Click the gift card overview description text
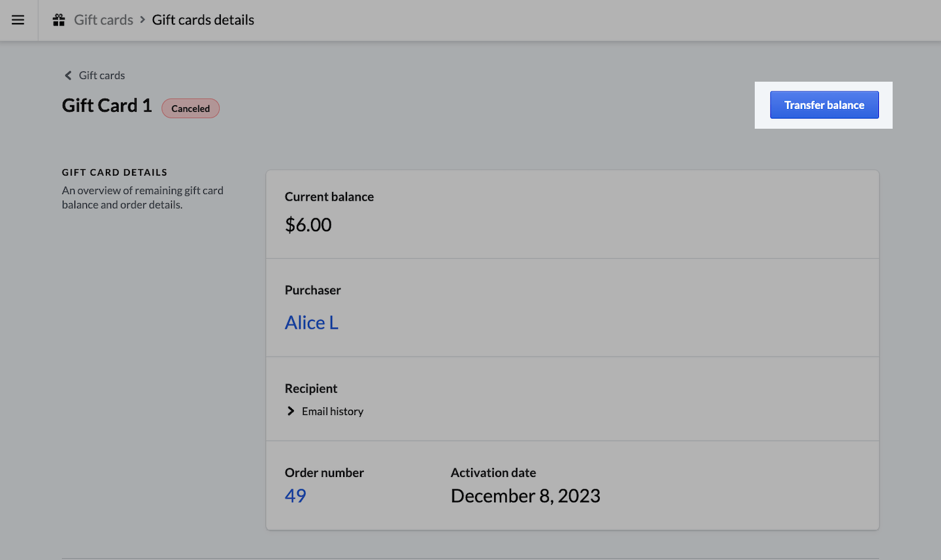Screen dimensions: 941x560 [x=142, y=197]
